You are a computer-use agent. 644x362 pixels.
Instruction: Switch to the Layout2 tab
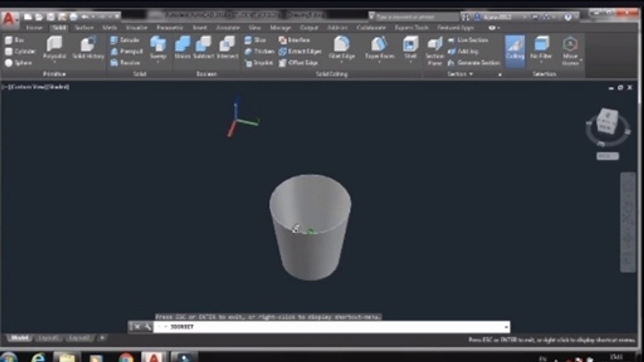coord(79,338)
